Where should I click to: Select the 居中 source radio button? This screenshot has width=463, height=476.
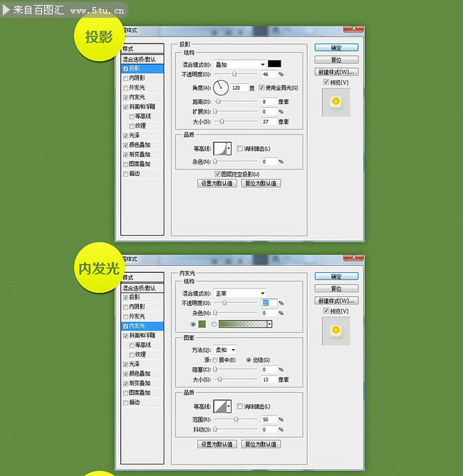(213, 360)
